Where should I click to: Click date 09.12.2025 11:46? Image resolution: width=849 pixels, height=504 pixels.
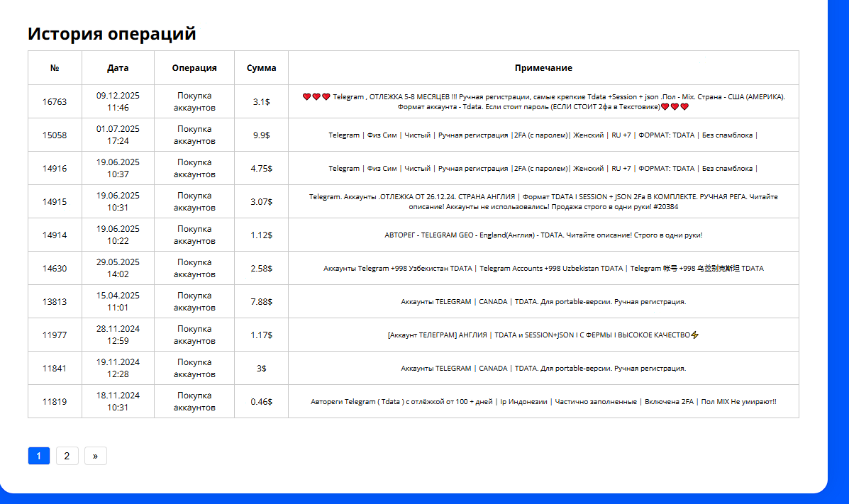click(x=118, y=102)
